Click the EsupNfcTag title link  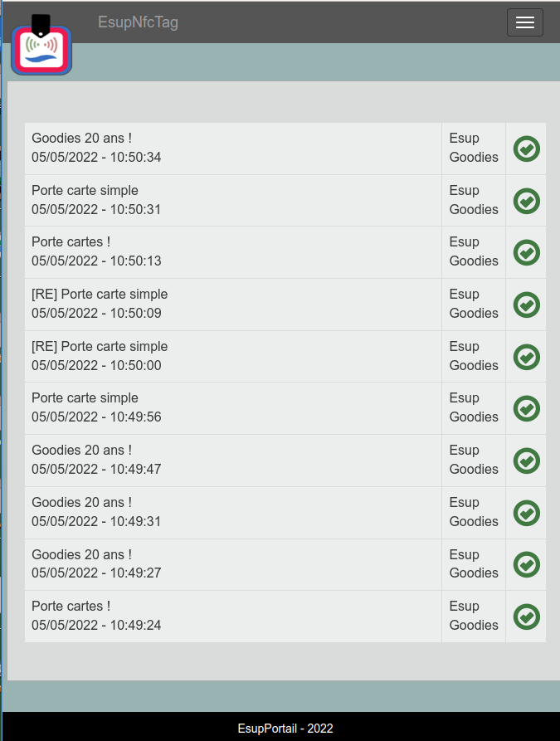(x=138, y=22)
